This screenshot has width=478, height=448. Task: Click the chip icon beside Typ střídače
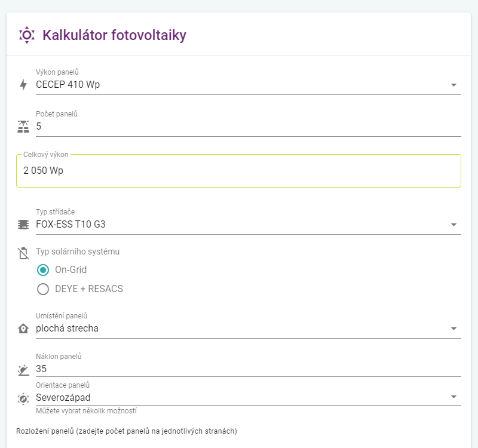coord(23,225)
